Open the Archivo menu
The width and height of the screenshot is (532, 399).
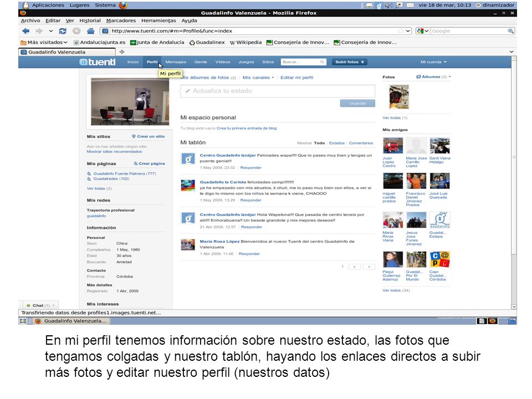click(30, 21)
